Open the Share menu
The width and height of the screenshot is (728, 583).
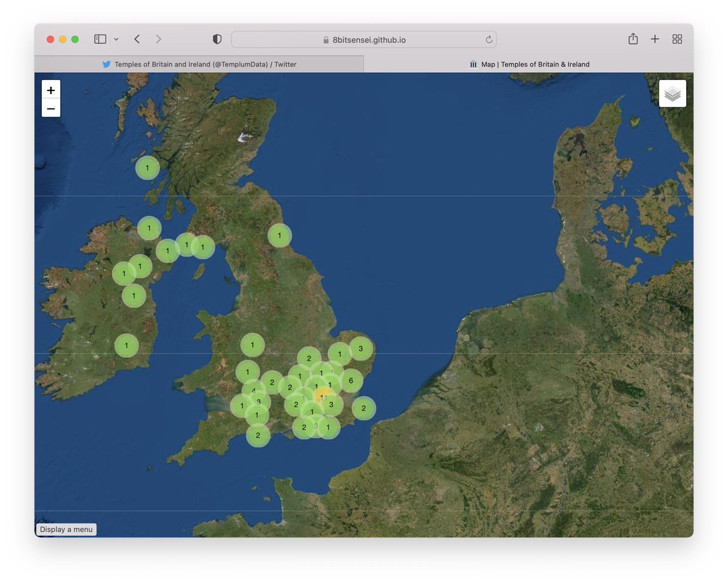[633, 39]
